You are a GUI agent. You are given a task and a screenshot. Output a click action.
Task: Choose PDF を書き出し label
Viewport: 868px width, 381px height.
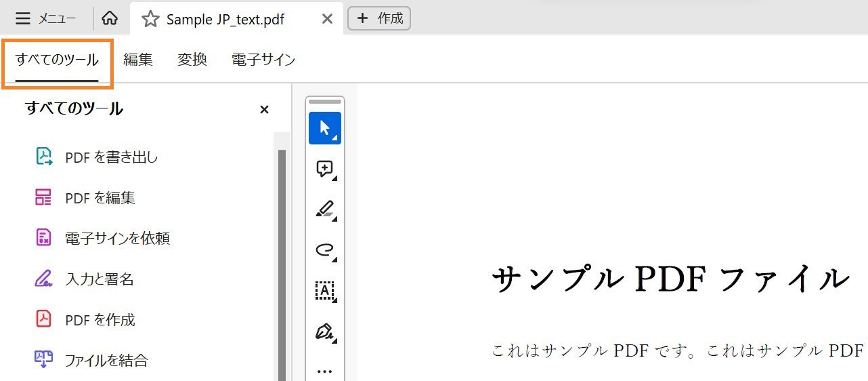tap(112, 157)
